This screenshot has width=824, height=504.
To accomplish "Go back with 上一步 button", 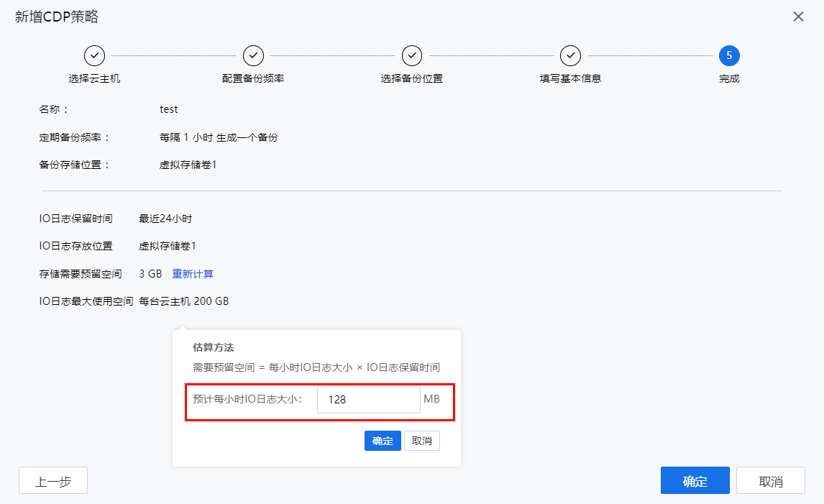I will pos(53,480).
